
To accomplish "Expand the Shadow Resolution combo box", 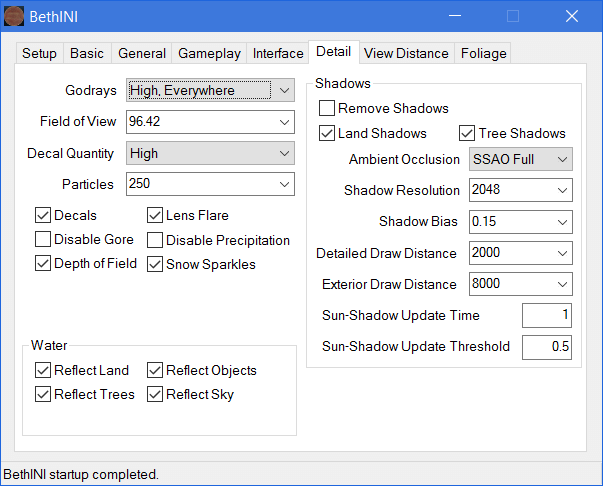I will 561,191.
